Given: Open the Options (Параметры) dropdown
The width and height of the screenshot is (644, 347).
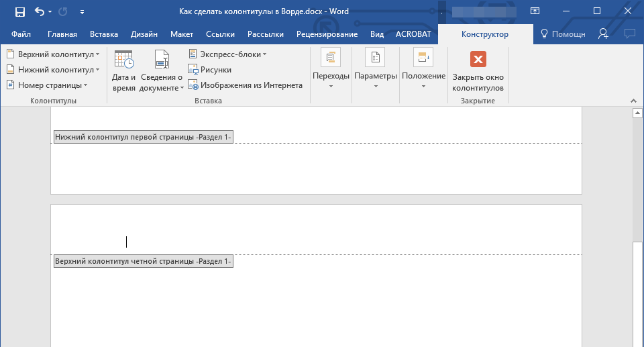Looking at the screenshot, I should coord(376,70).
